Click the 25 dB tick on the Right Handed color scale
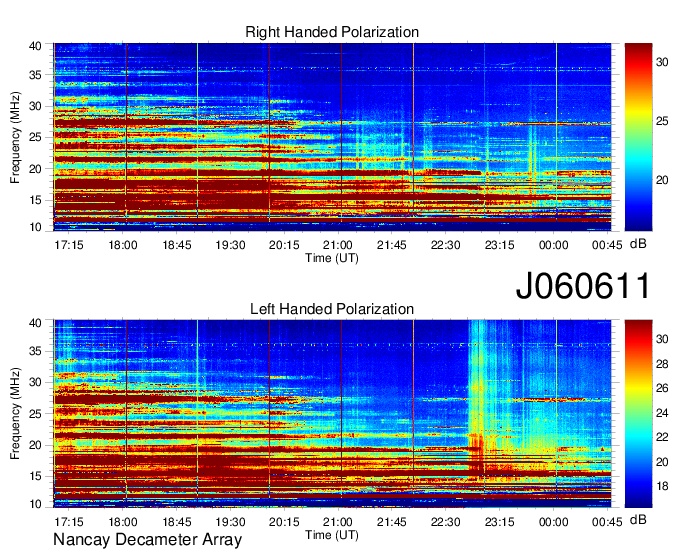The height and width of the screenshot is (552, 680). click(662, 121)
